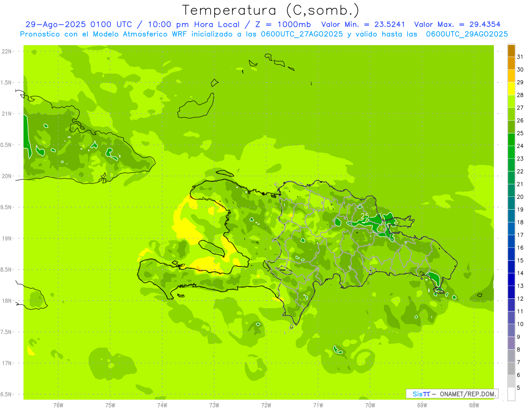This screenshot has height=411, width=532.
Task: Click the '0600UTC_27AGO2025' initialization timestamp
Action: (301, 34)
